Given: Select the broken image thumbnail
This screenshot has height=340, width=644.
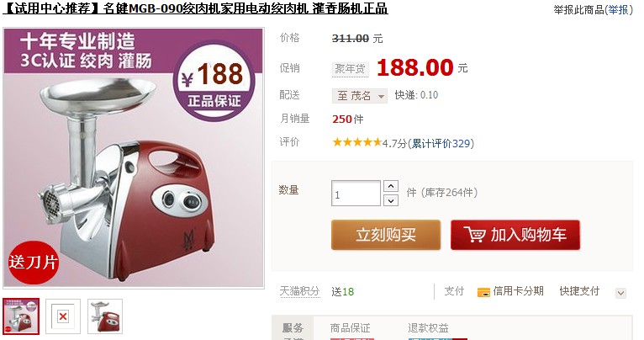Looking at the screenshot, I should tap(63, 316).
